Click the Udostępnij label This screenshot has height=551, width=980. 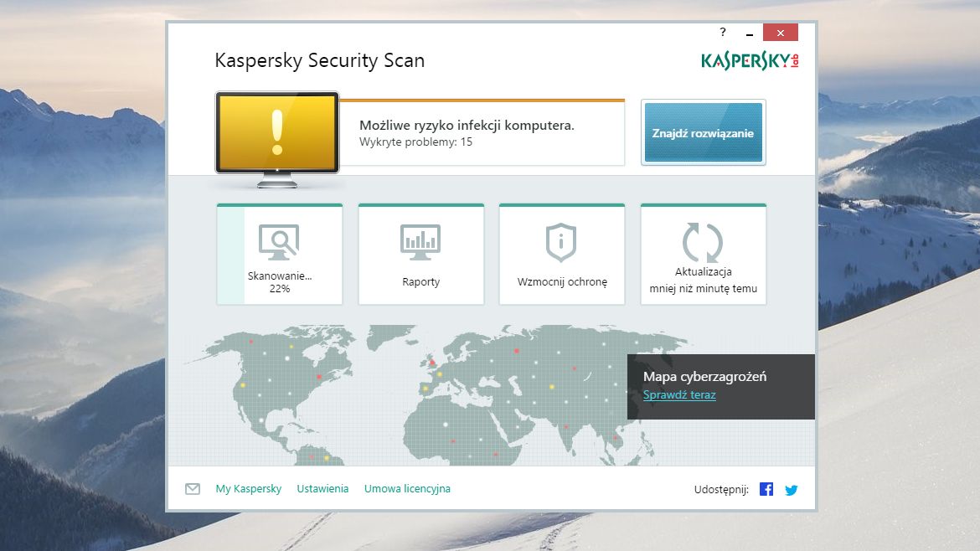[x=721, y=490]
